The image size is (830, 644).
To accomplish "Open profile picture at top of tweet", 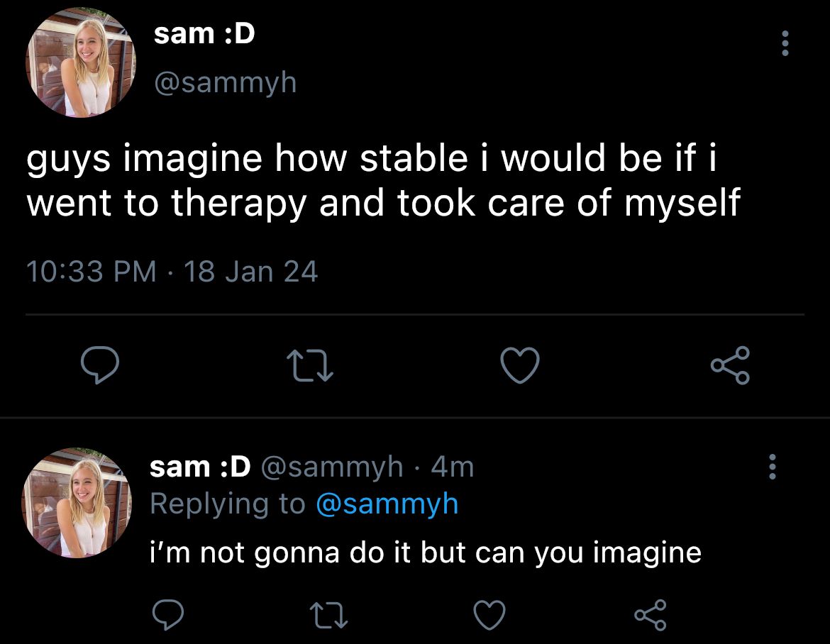I will [80, 62].
